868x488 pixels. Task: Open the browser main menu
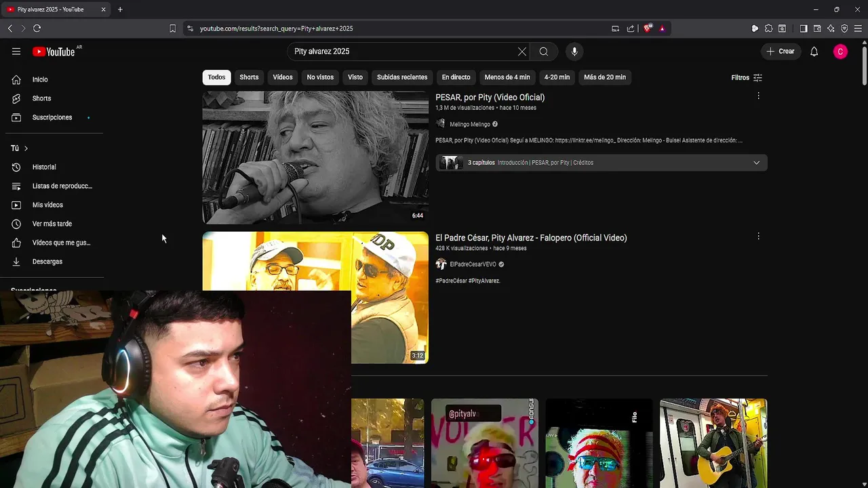click(858, 28)
